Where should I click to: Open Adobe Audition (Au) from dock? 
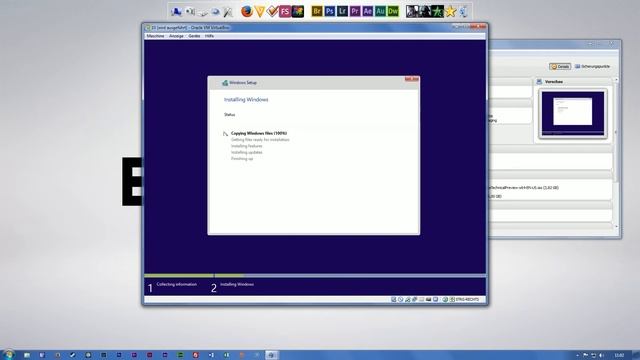pos(380,11)
